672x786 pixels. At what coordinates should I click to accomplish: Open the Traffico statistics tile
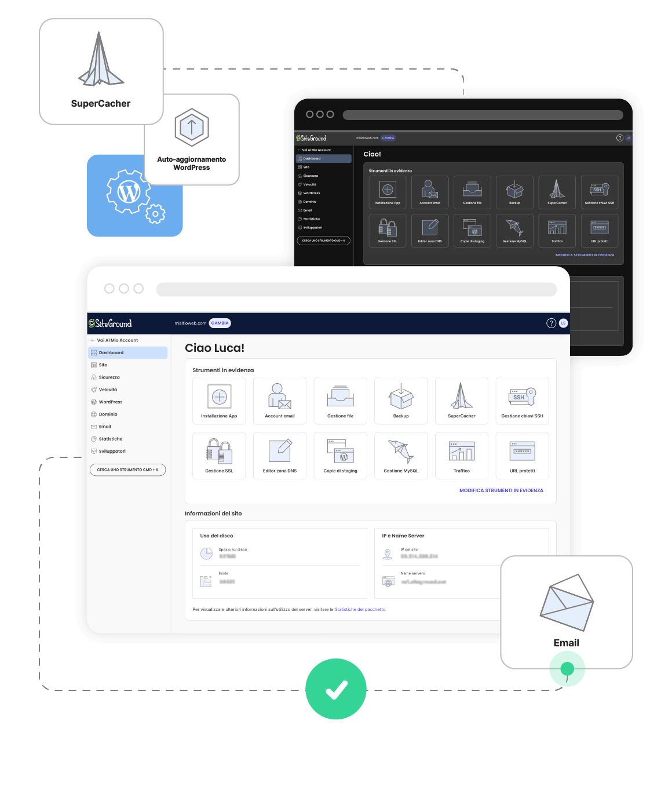pyautogui.click(x=462, y=456)
